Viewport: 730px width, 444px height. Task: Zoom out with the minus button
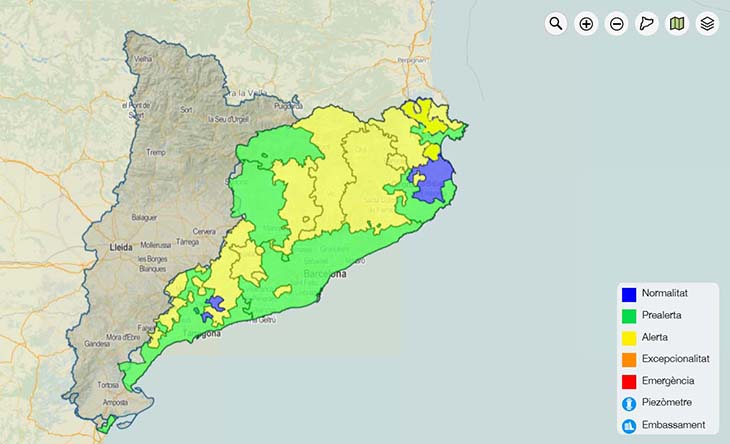(617, 23)
